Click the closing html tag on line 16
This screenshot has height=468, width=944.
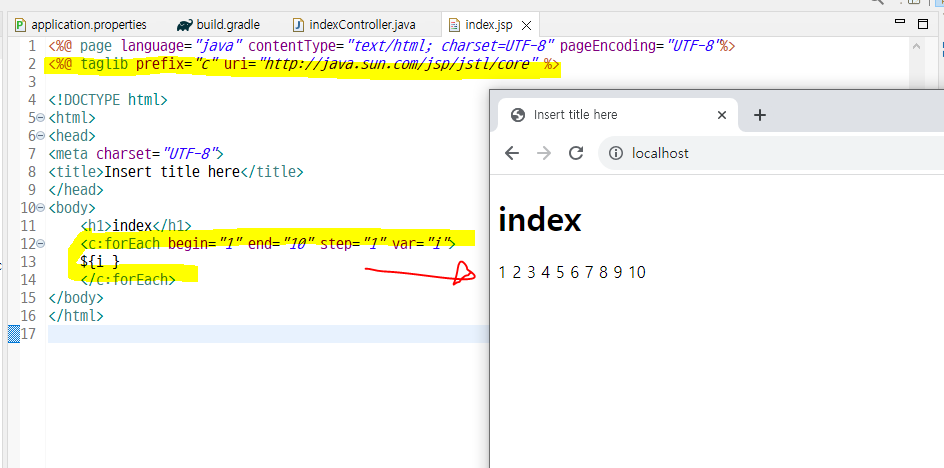[x=76, y=316]
